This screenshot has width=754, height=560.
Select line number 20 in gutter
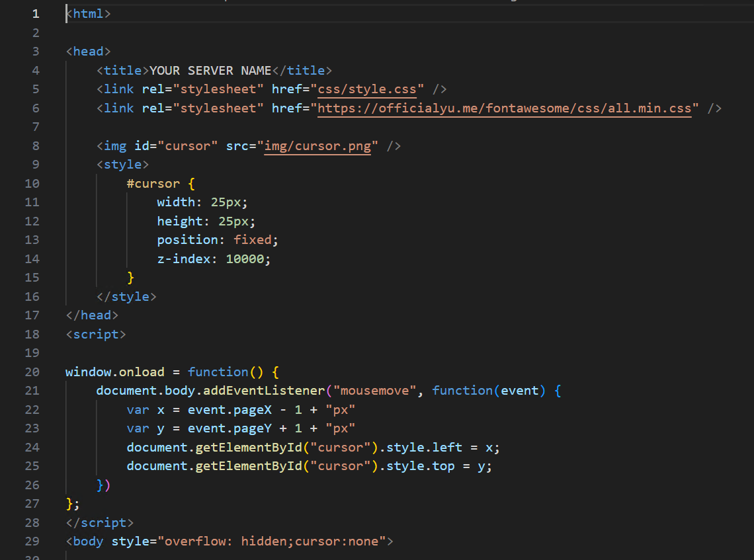point(32,372)
